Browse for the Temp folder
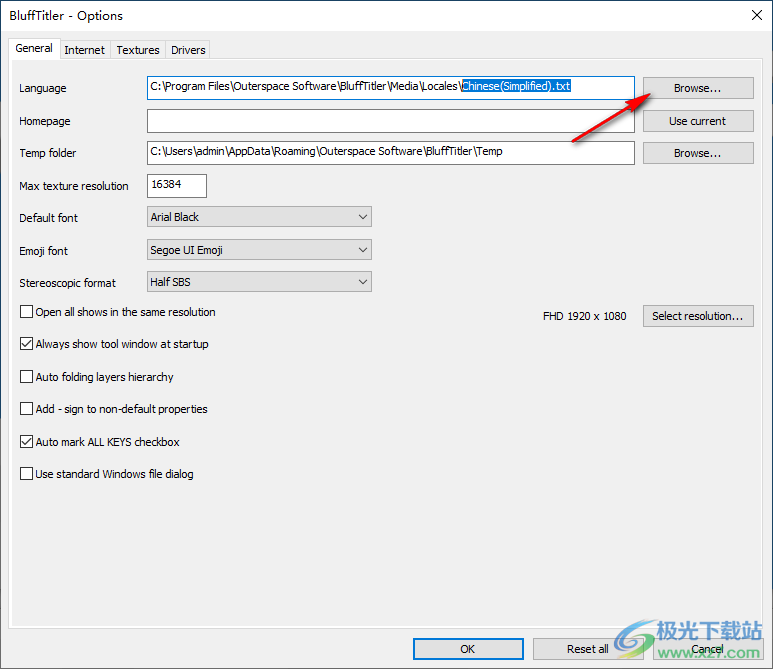The height and width of the screenshot is (669, 773). click(x=698, y=153)
